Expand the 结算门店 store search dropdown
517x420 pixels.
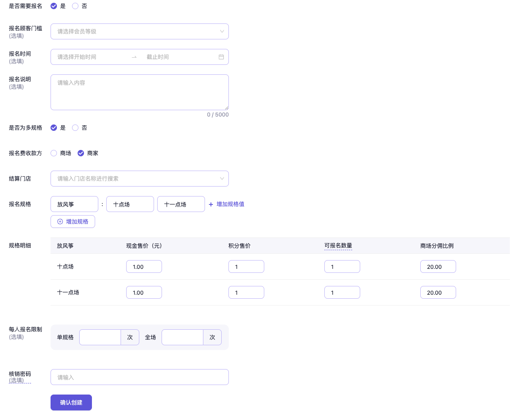tap(139, 179)
